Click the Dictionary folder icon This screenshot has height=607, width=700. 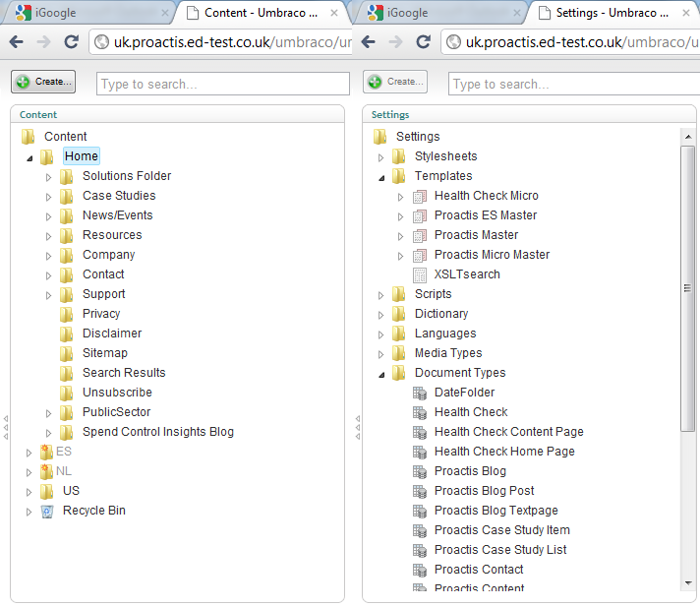pos(398,314)
